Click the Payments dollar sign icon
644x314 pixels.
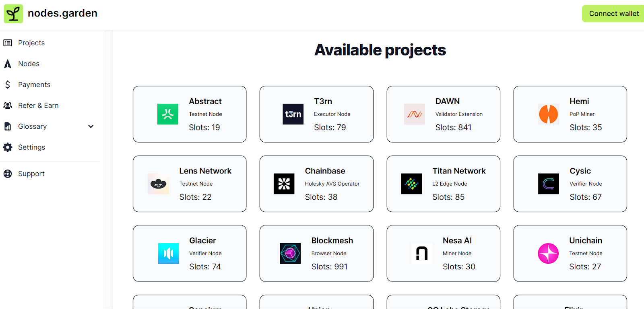[x=8, y=85]
